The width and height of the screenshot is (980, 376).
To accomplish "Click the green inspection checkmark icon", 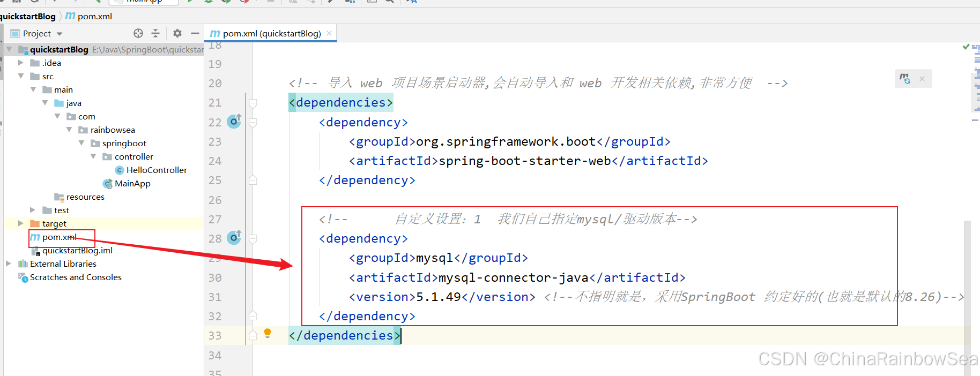I will 966,47.
